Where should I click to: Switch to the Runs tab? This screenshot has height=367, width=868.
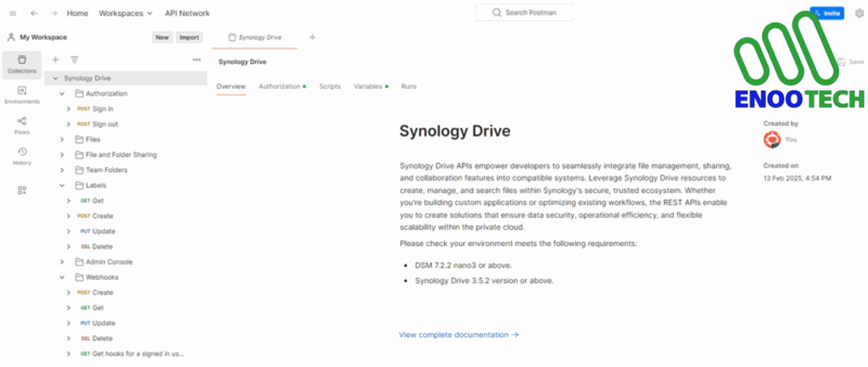409,86
